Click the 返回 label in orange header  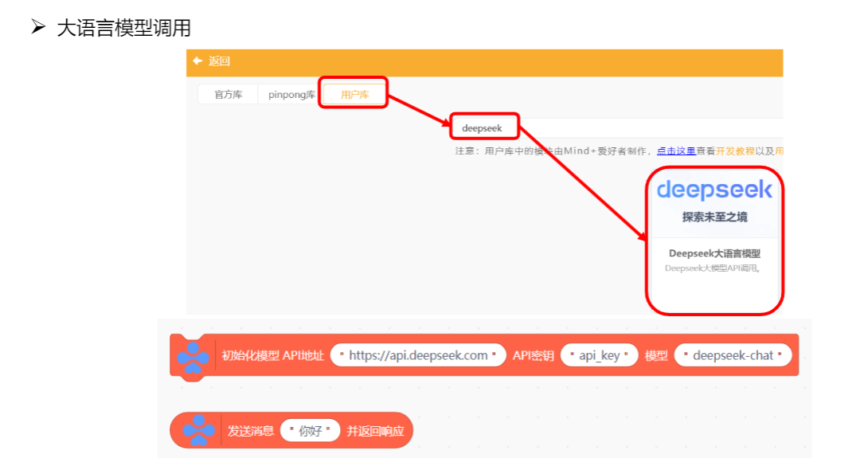tap(219, 61)
